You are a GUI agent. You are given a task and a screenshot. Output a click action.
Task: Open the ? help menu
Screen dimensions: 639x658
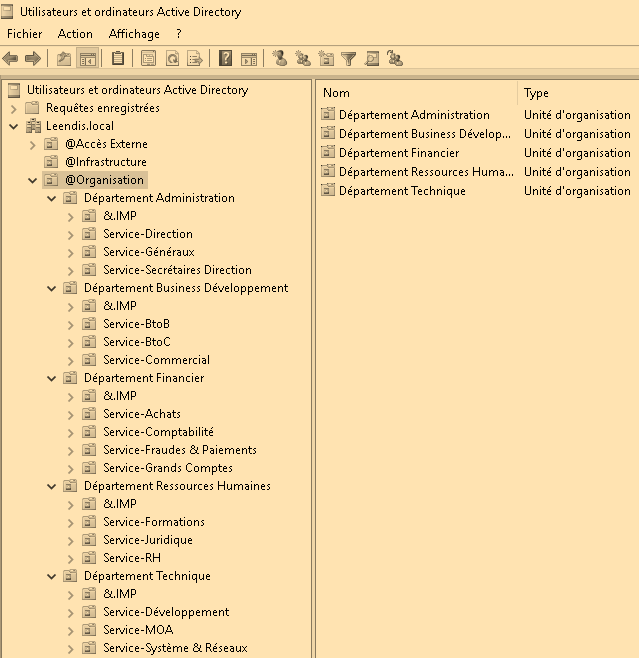(179, 34)
